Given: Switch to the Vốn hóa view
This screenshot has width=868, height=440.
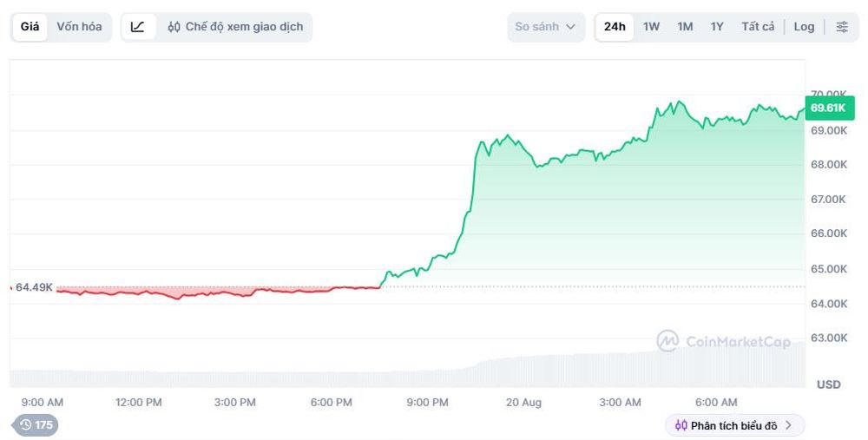Looking at the screenshot, I should [79, 27].
